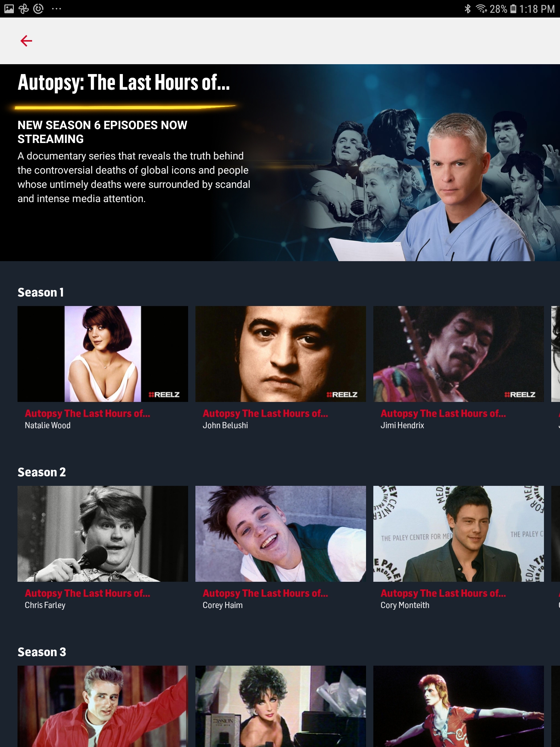Tap the red back arrow

(26, 41)
